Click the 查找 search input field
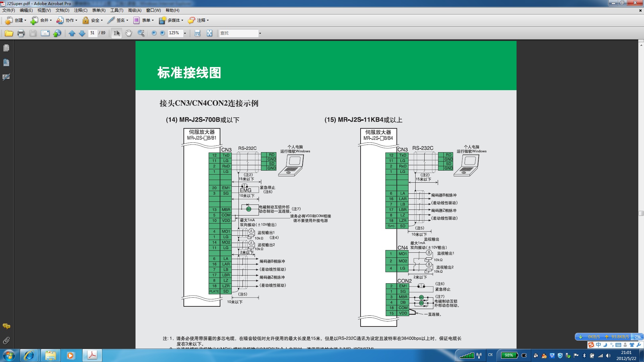 pos(238,33)
